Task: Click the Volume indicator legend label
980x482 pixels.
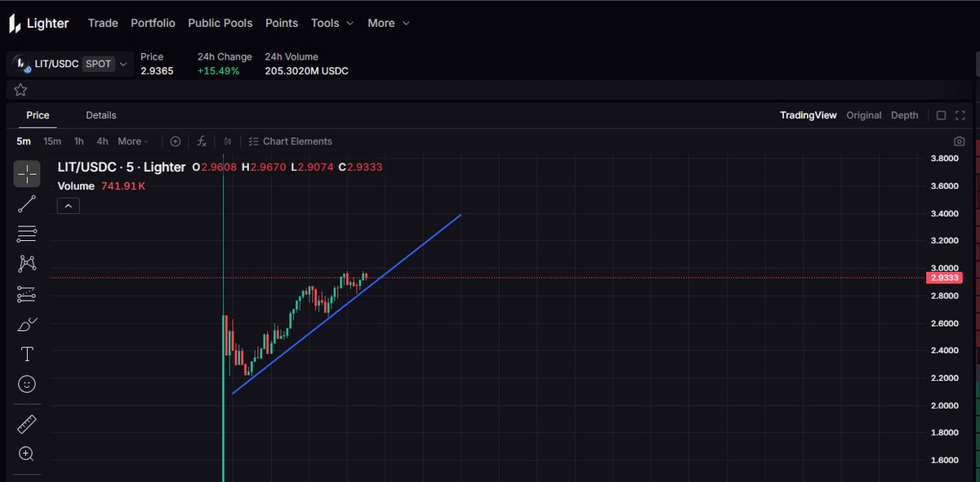Action: point(76,185)
